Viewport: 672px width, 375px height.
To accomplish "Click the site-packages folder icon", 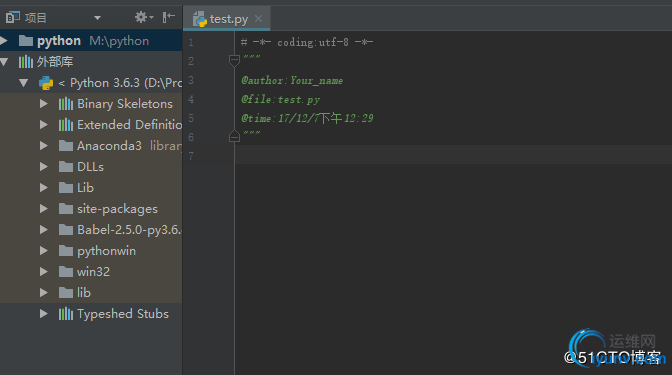I will click(66, 209).
